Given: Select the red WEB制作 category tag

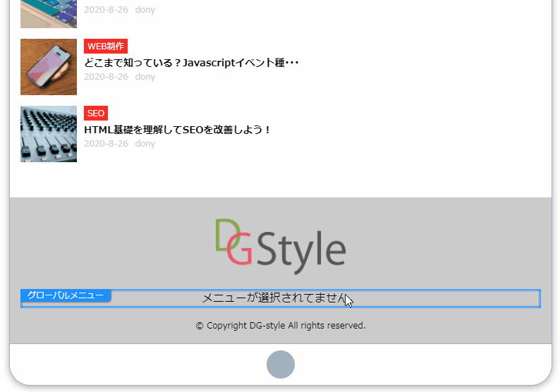Looking at the screenshot, I should pyautogui.click(x=105, y=46).
